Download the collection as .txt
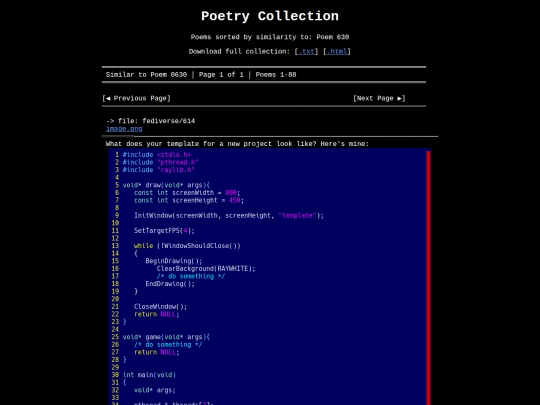This screenshot has width=540, height=405. pyautogui.click(x=306, y=51)
